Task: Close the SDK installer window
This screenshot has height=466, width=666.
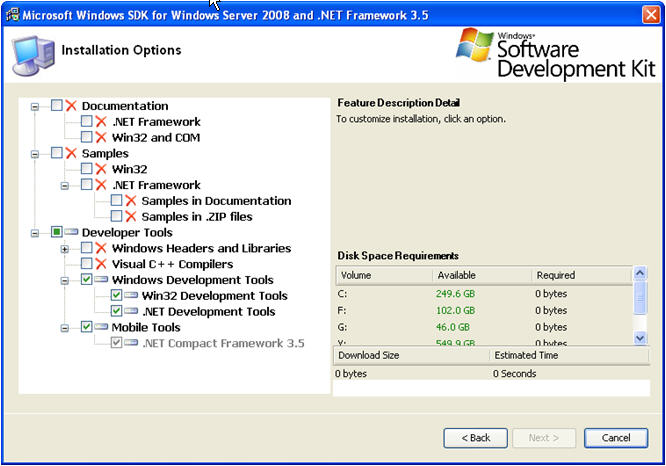Action: point(651,15)
